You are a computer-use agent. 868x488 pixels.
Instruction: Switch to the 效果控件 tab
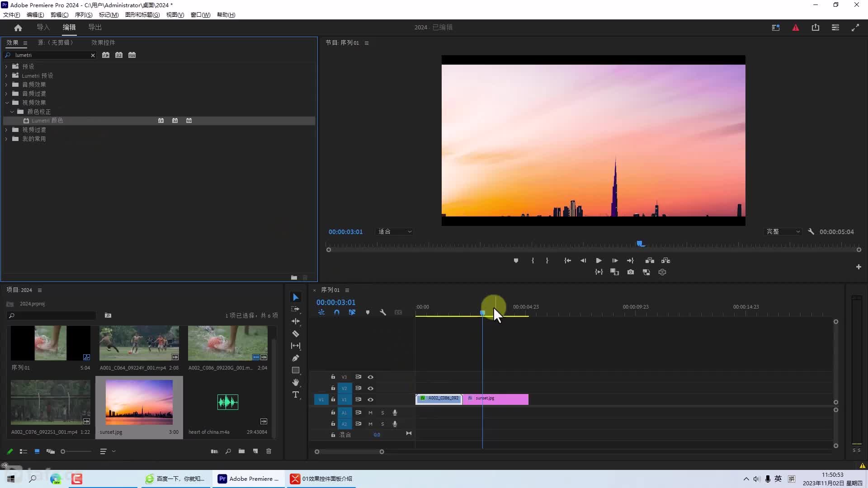(x=103, y=42)
